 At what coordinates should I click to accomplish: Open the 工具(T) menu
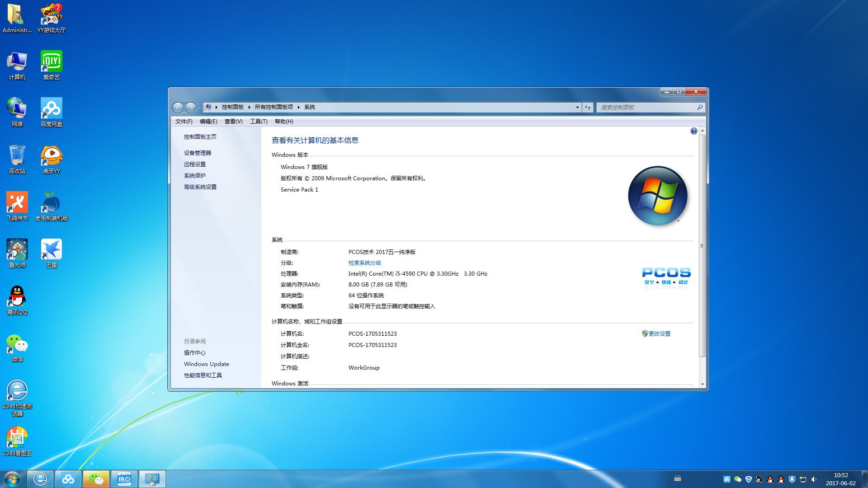point(259,122)
